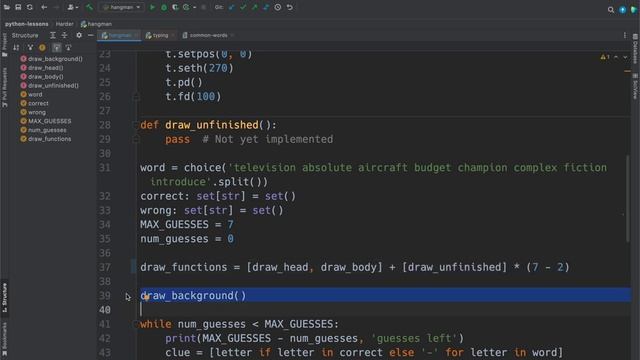The width and height of the screenshot is (640, 360).
Task: Open the user account dropdown in toolbar
Action: [73, 7]
